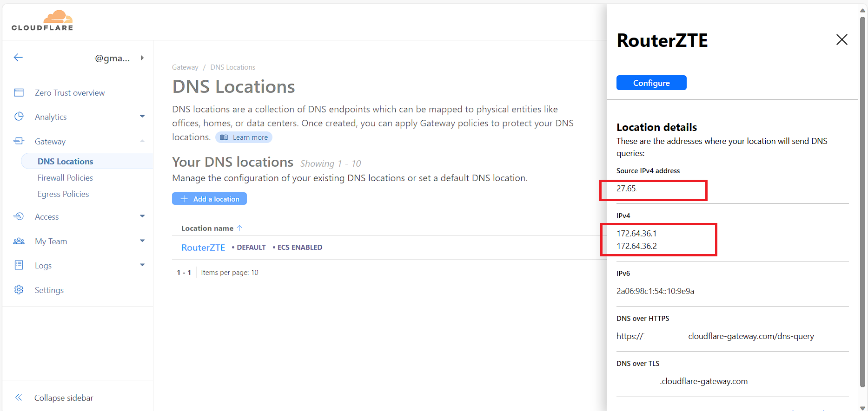Open the Learn more documentation link
This screenshot has width=868, height=411.
[x=244, y=137]
